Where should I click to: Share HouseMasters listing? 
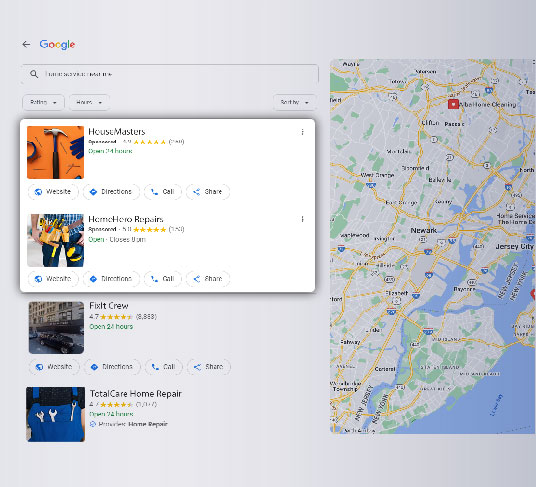(x=208, y=192)
